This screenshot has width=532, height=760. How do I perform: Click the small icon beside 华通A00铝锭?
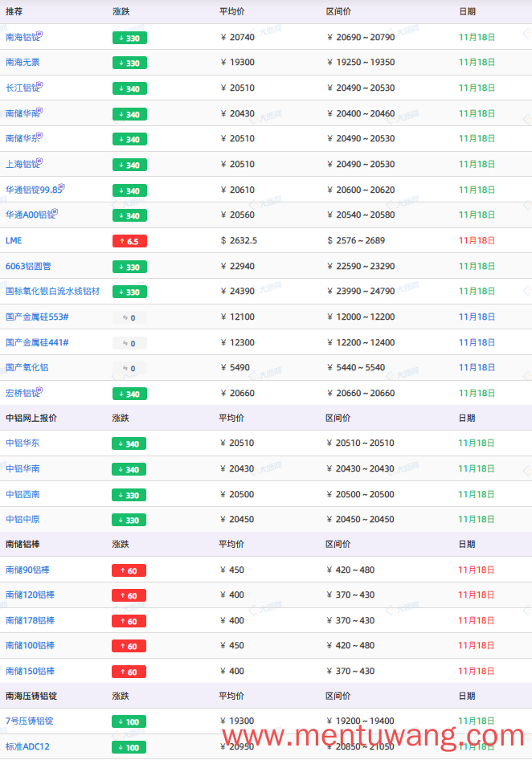(55, 212)
